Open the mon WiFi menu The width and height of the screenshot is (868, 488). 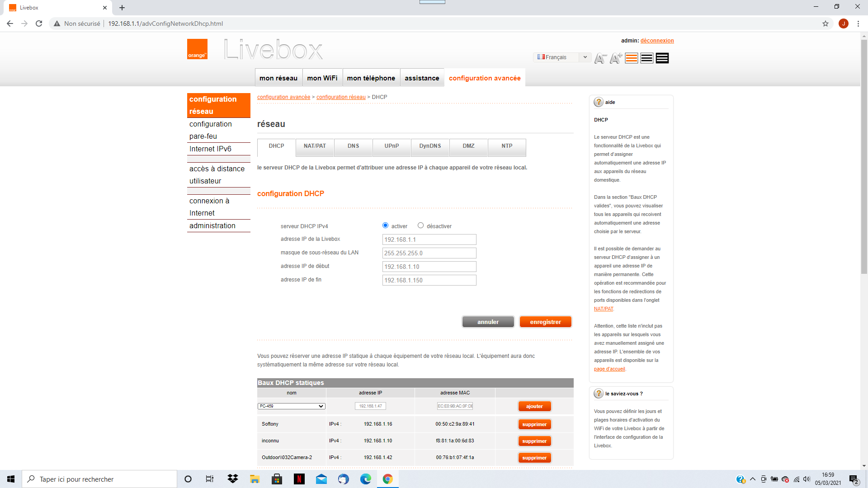click(322, 78)
